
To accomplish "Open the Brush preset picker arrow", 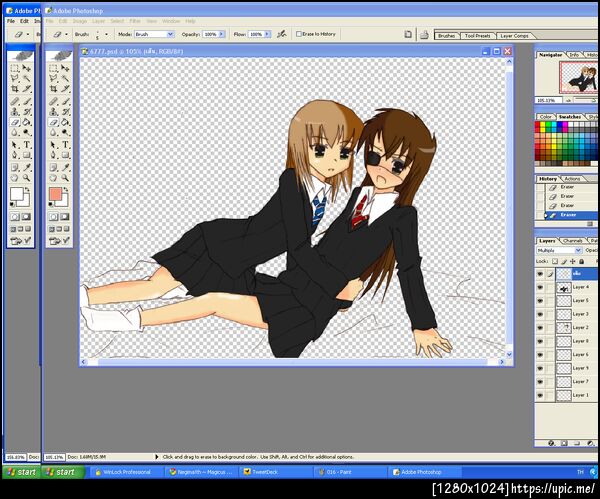I will (106, 34).
